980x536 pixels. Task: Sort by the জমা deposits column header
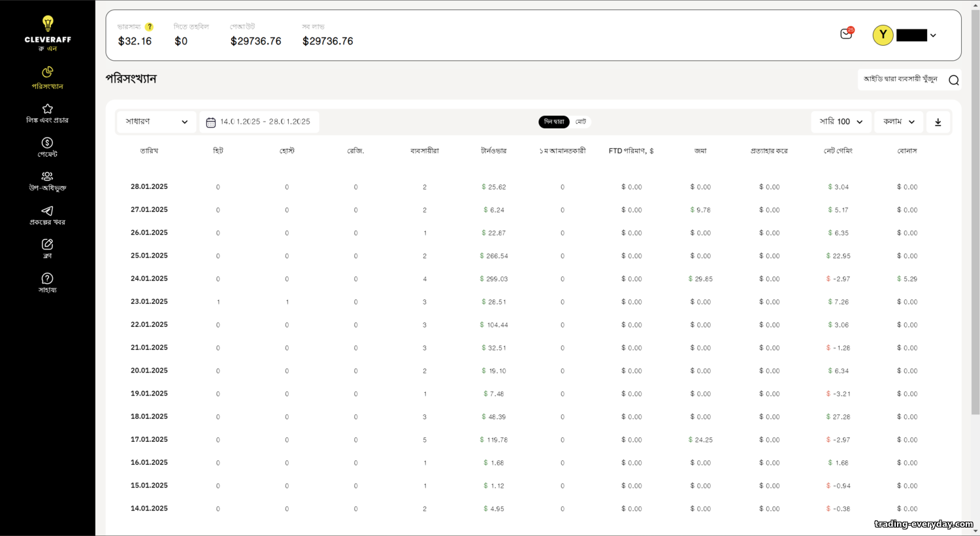(x=700, y=151)
